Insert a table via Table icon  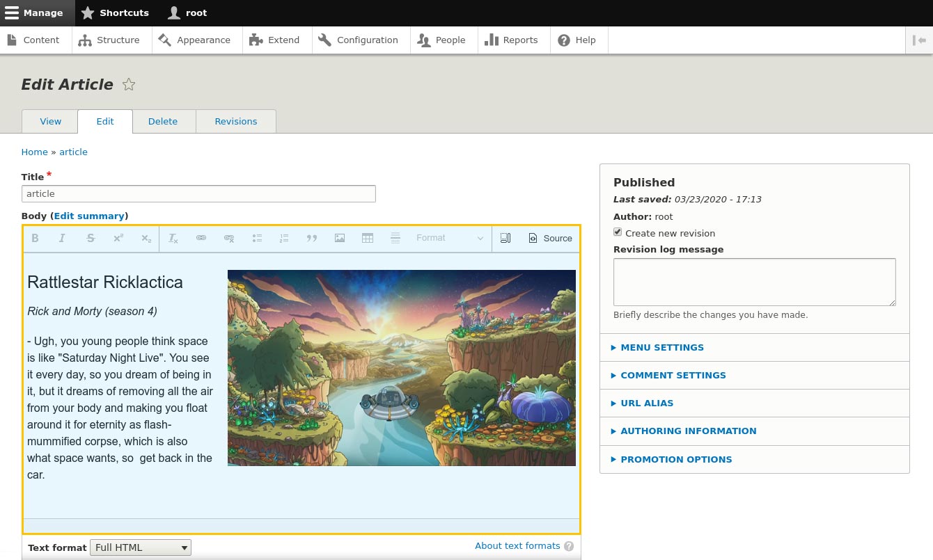(x=368, y=238)
